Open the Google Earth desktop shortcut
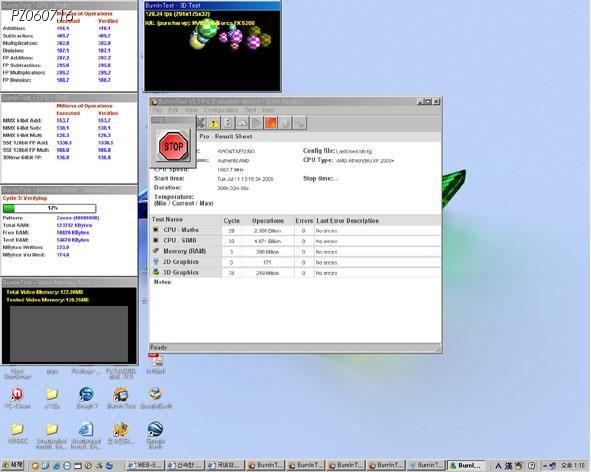 click(155, 435)
